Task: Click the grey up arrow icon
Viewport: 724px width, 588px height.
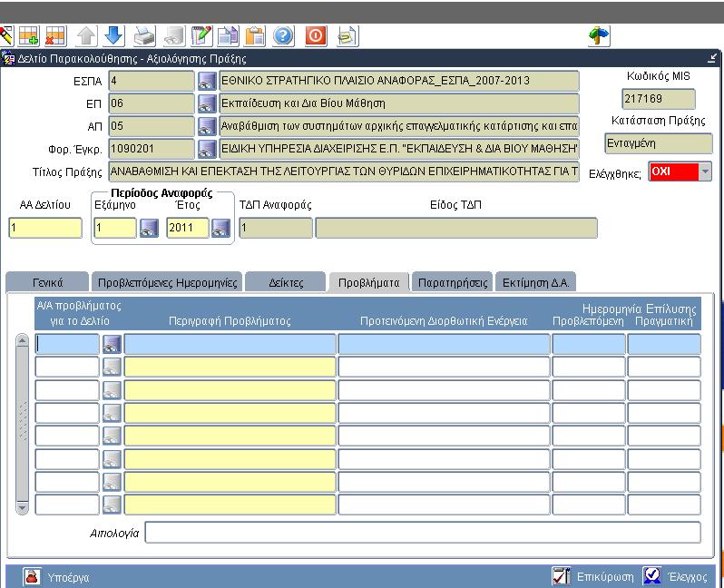Action: click(86, 36)
